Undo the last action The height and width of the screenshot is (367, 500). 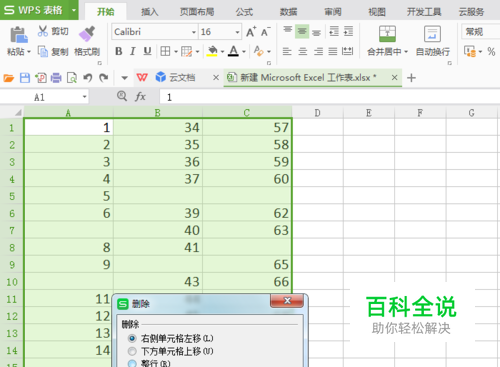tap(88, 78)
